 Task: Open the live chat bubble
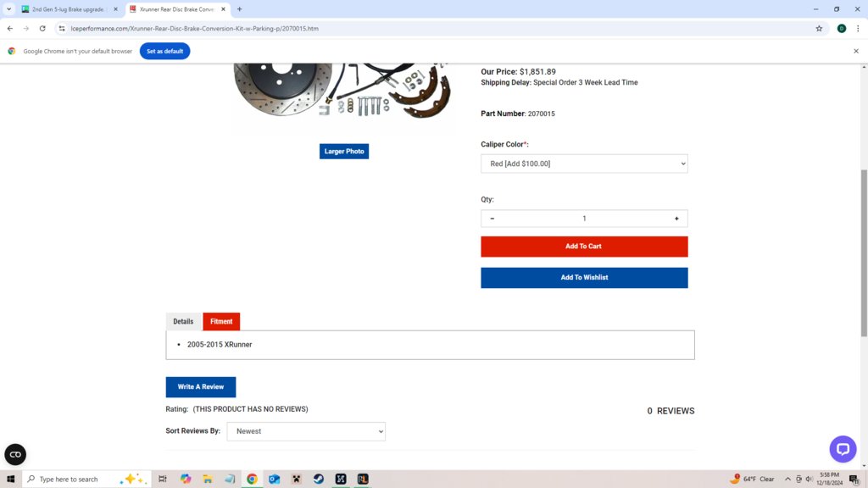(x=843, y=449)
